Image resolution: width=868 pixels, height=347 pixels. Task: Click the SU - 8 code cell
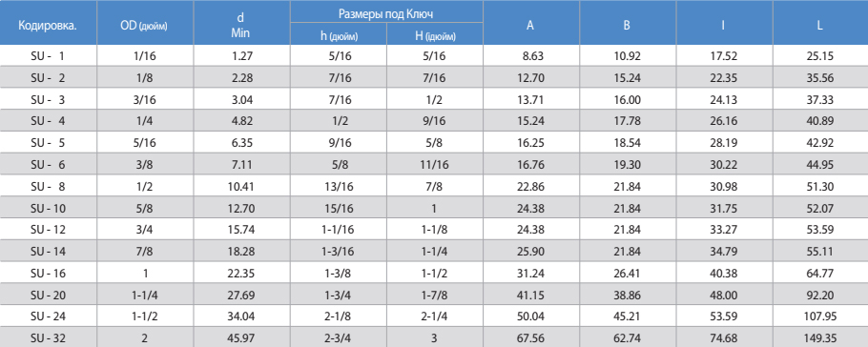click(48, 187)
